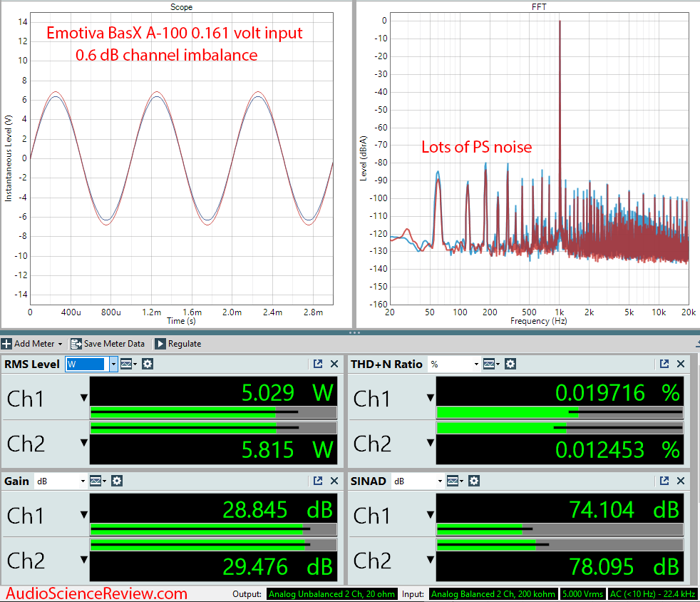Click Save Meter Data button

coord(108,344)
